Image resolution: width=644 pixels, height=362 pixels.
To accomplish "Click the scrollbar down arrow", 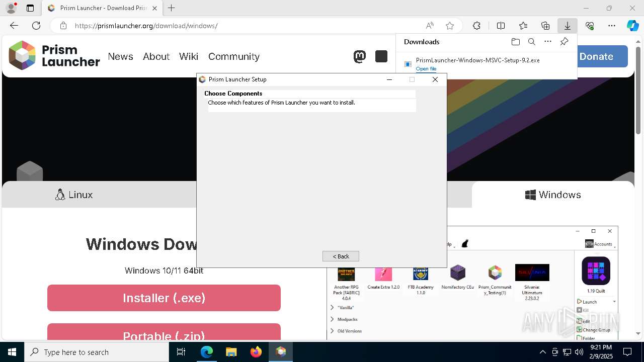I will 638,333.
